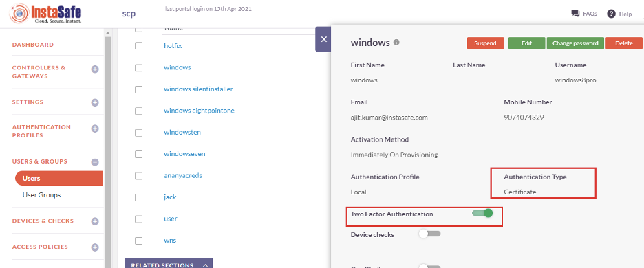Viewport: 644px width, 268px height.
Task: Select User Groups in the sidebar
Action: [41, 195]
